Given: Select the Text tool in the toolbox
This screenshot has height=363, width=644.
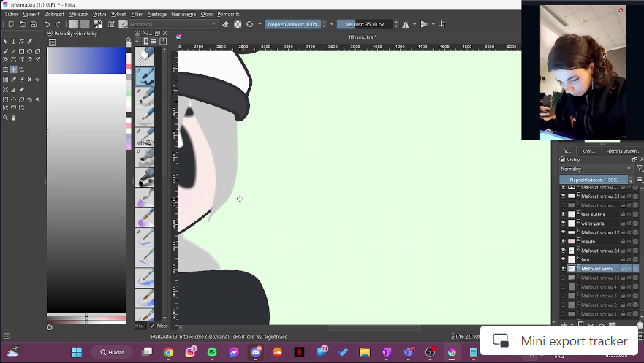Looking at the screenshot, I should point(13,42).
